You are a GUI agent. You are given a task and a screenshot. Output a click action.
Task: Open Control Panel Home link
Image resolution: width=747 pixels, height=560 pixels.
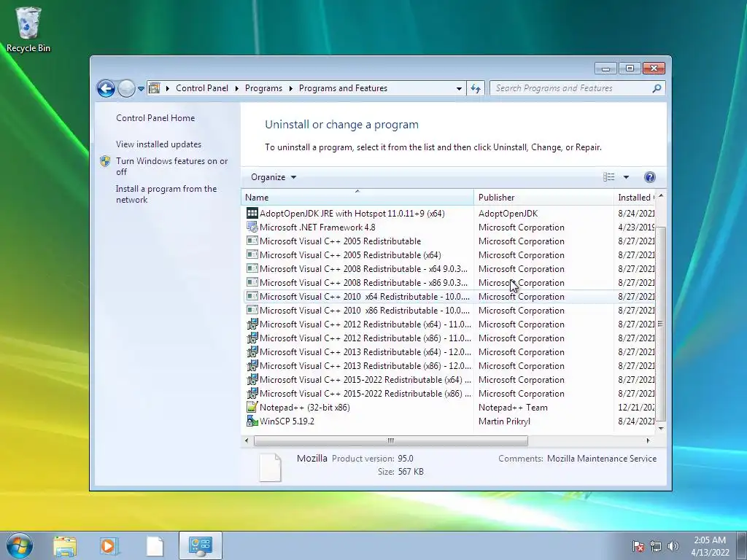point(155,118)
